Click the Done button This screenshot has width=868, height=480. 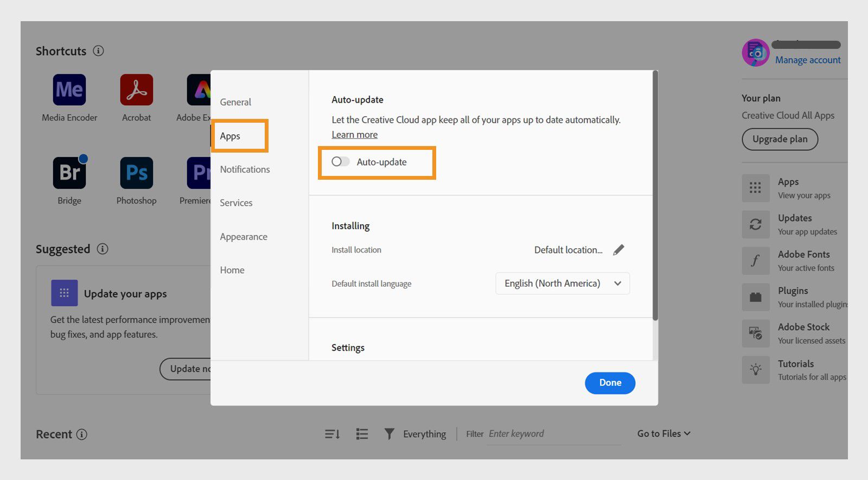(x=610, y=383)
